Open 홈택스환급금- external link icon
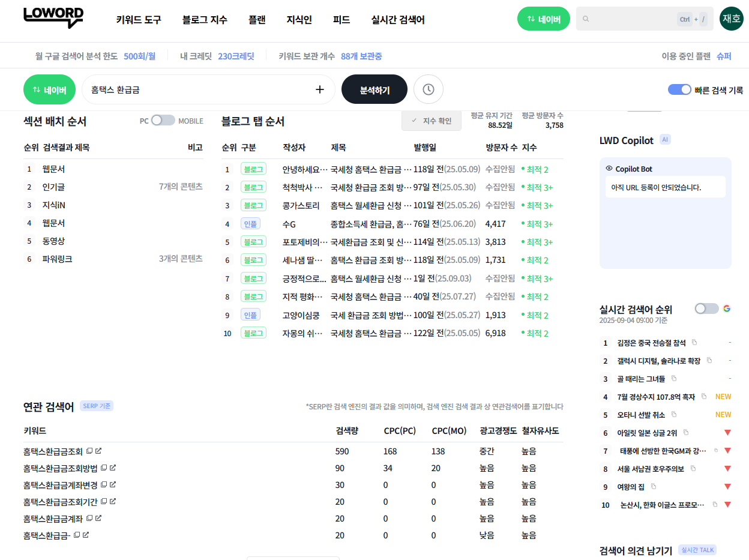 click(86, 535)
